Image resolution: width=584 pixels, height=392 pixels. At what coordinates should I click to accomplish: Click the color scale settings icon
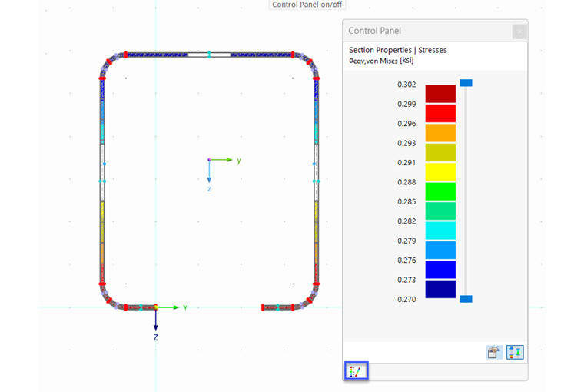pos(494,352)
